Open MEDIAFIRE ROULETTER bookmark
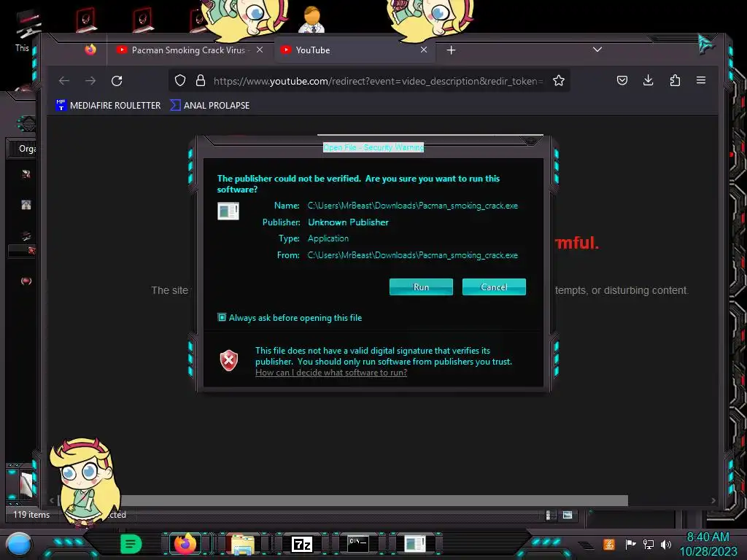The image size is (747, 560). (108, 105)
